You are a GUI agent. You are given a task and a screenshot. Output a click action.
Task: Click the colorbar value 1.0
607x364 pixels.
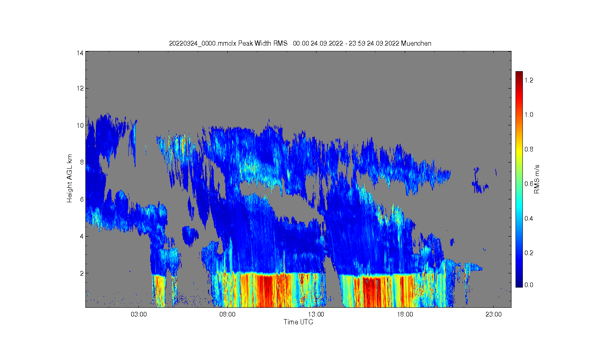(529, 115)
